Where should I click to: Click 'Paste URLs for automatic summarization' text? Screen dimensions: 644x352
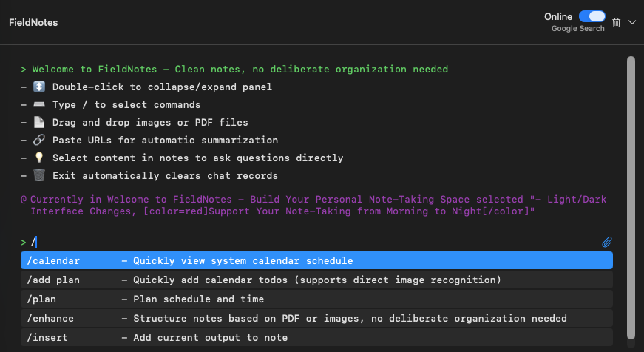tap(165, 140)
